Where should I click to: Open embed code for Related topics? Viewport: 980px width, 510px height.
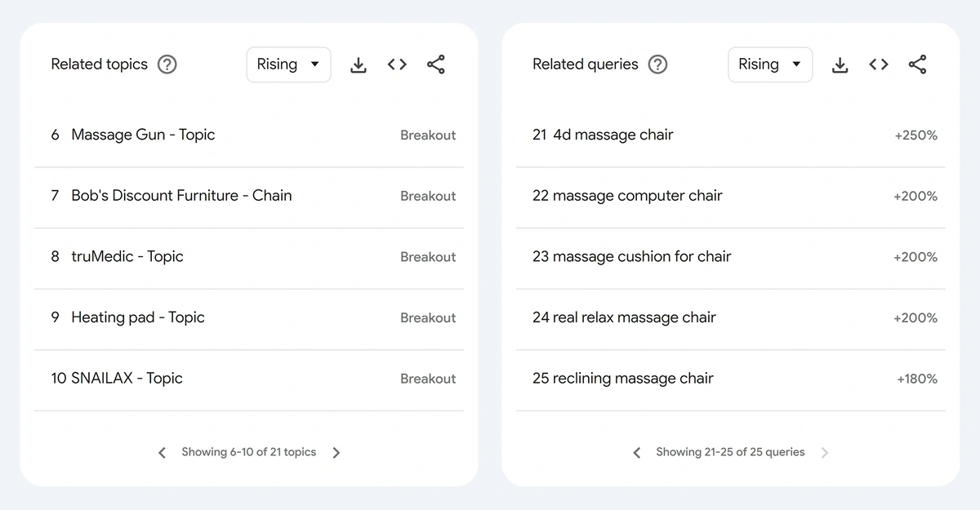pos(397,64)
